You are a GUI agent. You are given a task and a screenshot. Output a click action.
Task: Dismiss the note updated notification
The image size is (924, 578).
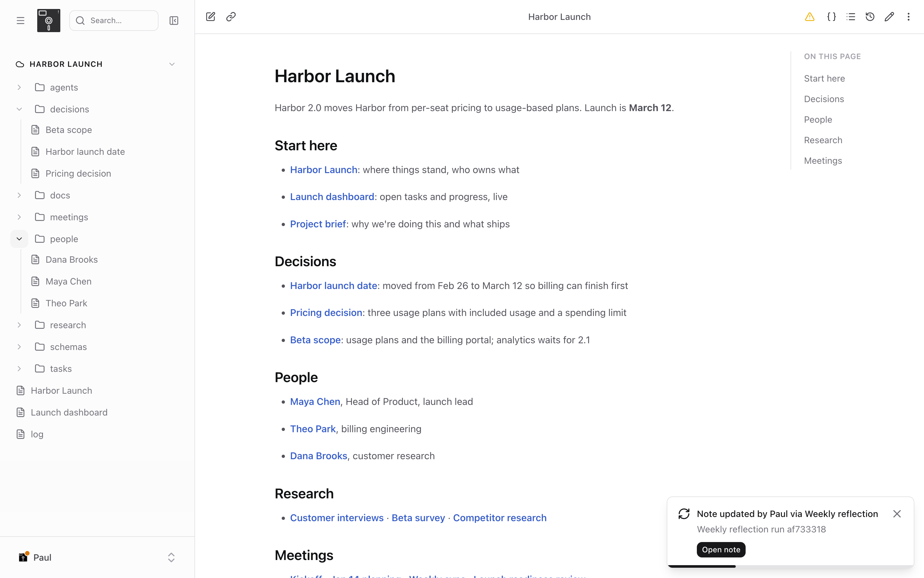click(x=897, y=514)
